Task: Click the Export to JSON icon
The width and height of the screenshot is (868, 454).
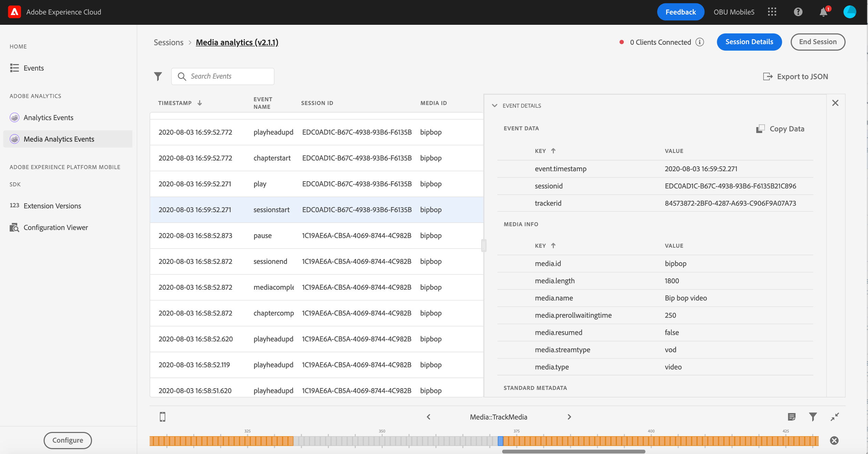Action: pos(767,76)
